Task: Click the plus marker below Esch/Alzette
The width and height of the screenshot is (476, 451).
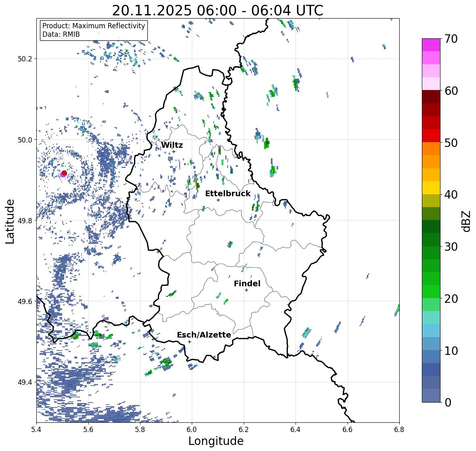Action: (189, 342)
